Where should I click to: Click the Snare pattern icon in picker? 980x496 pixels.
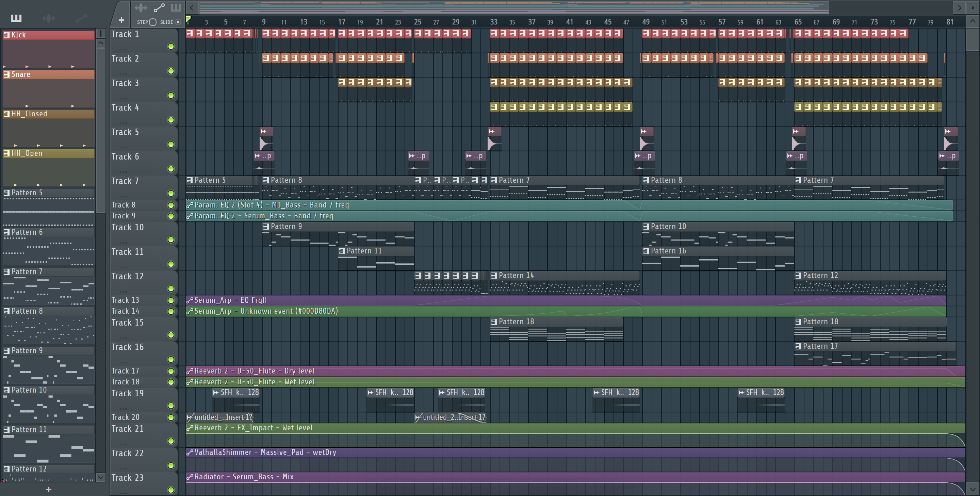(x=6, y=75)
